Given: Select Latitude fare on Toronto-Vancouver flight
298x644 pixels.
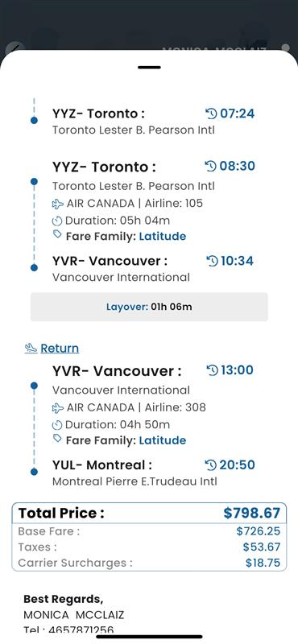Looking at the screenshot, I should click(163, 236).
